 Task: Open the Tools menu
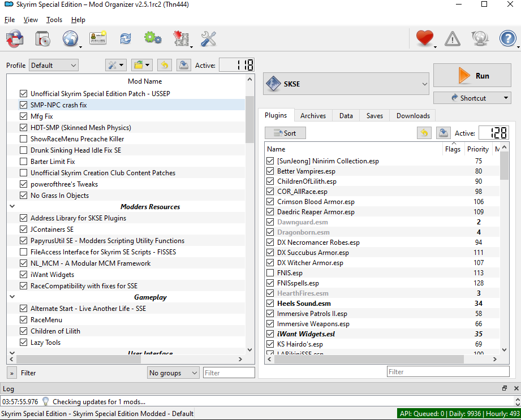pos(54,20)
